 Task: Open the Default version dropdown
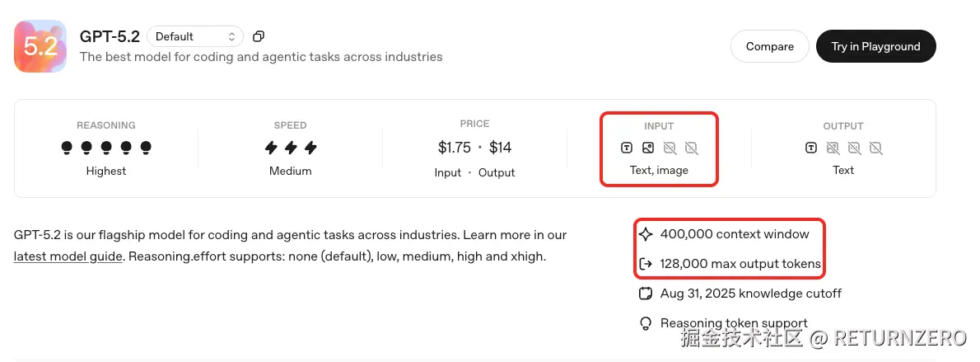coord(195,36)
